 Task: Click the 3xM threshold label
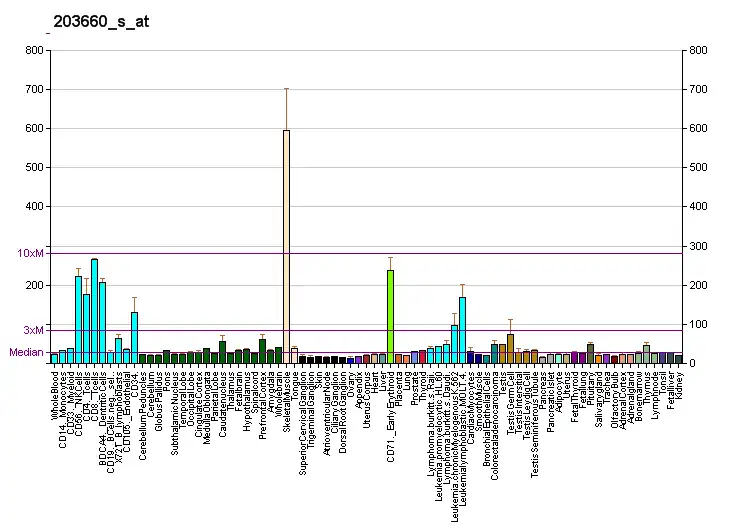tap(34, 330)
